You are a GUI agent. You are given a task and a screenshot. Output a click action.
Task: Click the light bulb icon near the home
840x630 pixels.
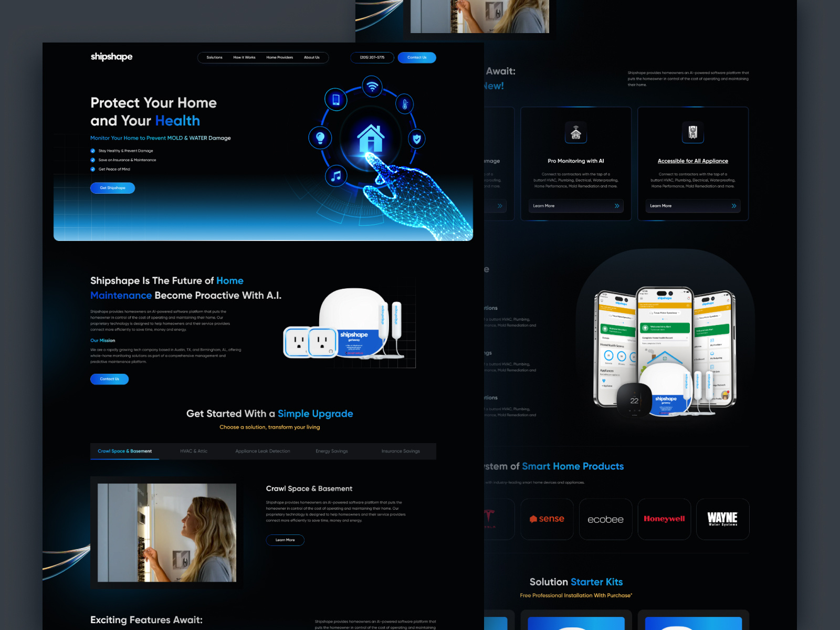pyautogui.click(x=320, y=138)
